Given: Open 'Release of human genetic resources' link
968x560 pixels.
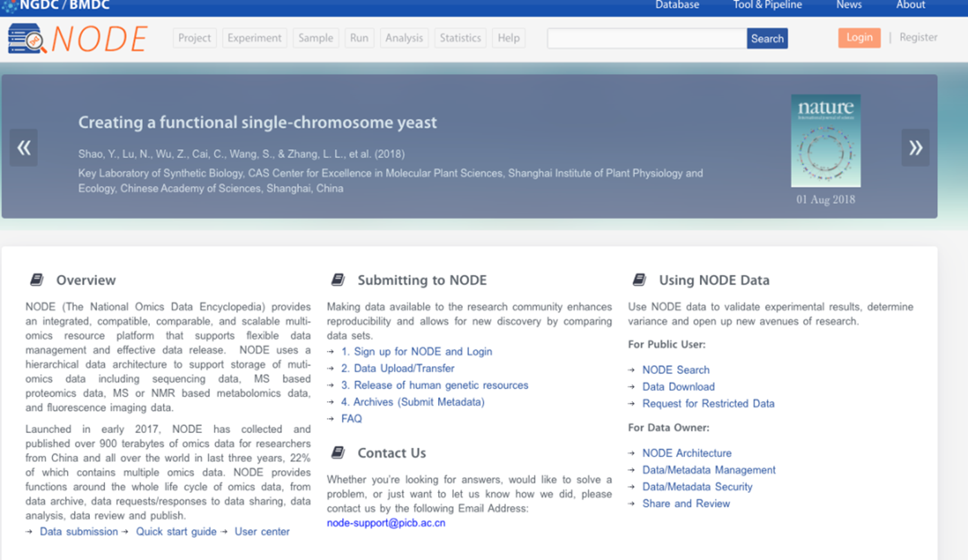Looking at the screenshot, I should (435, 385).
